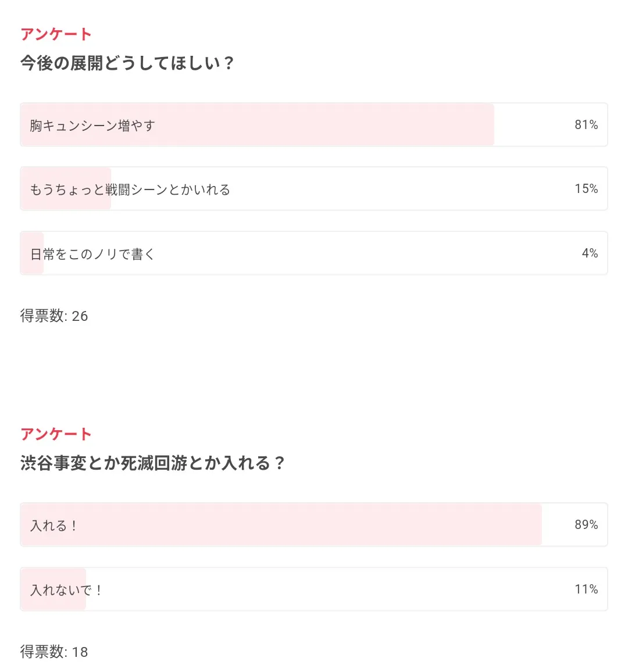Image resolution: width=628 pixels, height=672 pixels.
Task: Click the vote count 得票数: 18
Action: (x=54, y=652)
